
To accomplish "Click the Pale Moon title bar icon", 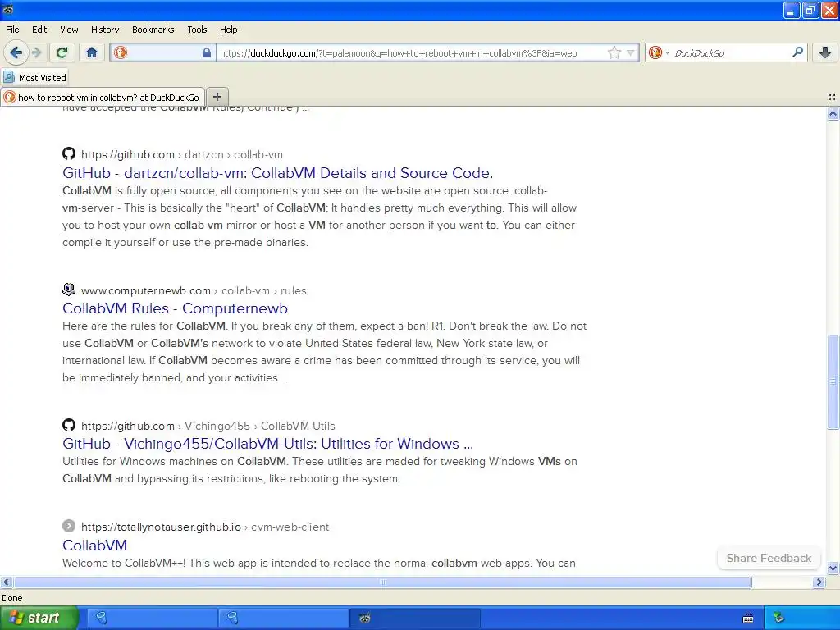I will (x=7, y=10).
